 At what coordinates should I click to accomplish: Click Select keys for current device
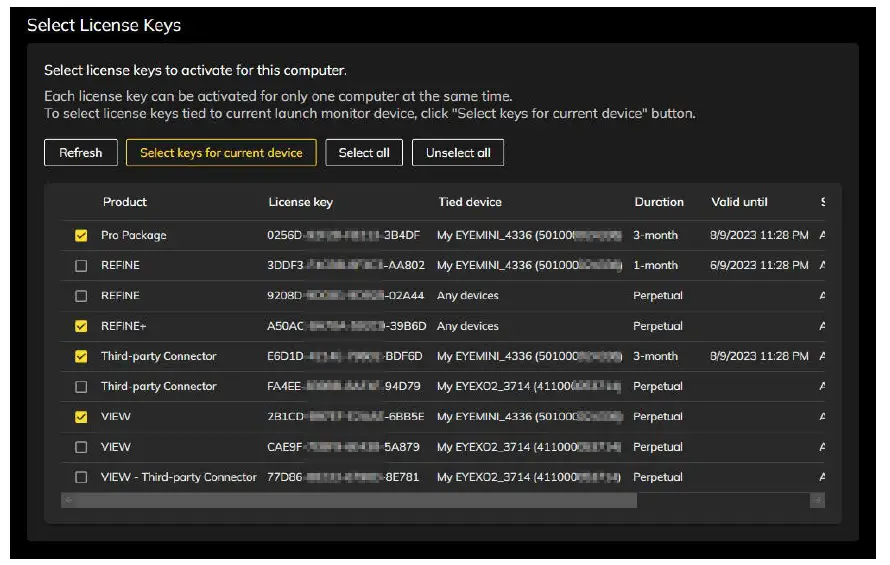221,153
